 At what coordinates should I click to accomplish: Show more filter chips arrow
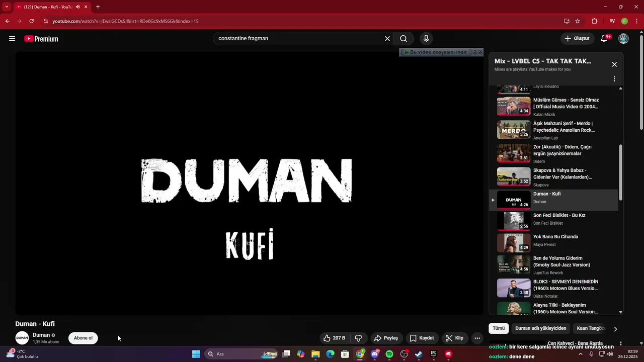(615, 329)
